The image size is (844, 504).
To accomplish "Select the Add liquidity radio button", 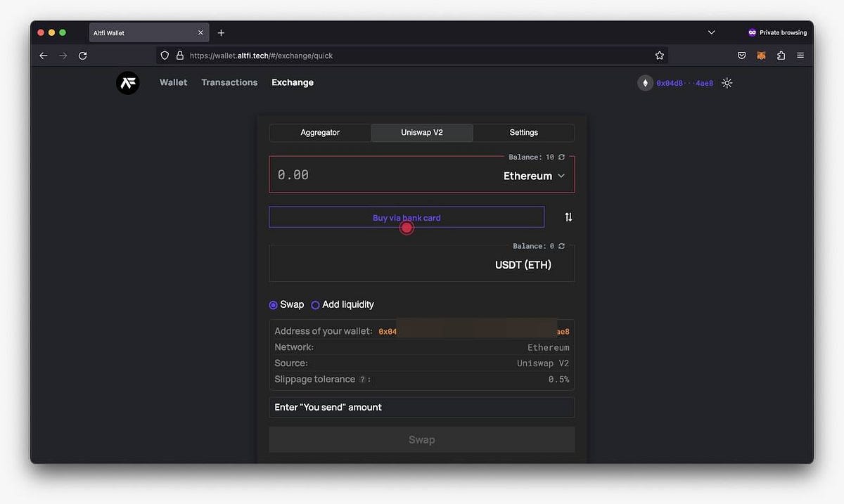I will click(315, 304).
